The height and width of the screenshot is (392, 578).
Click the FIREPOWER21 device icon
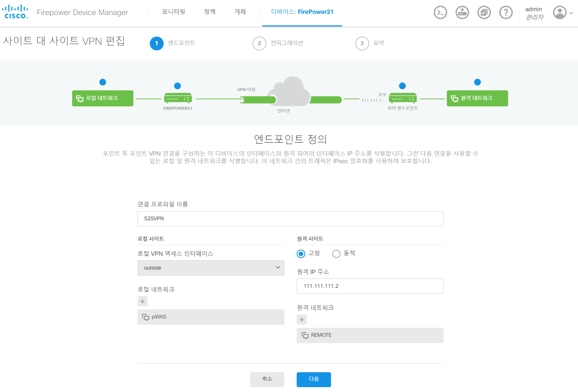coord(178,98)
